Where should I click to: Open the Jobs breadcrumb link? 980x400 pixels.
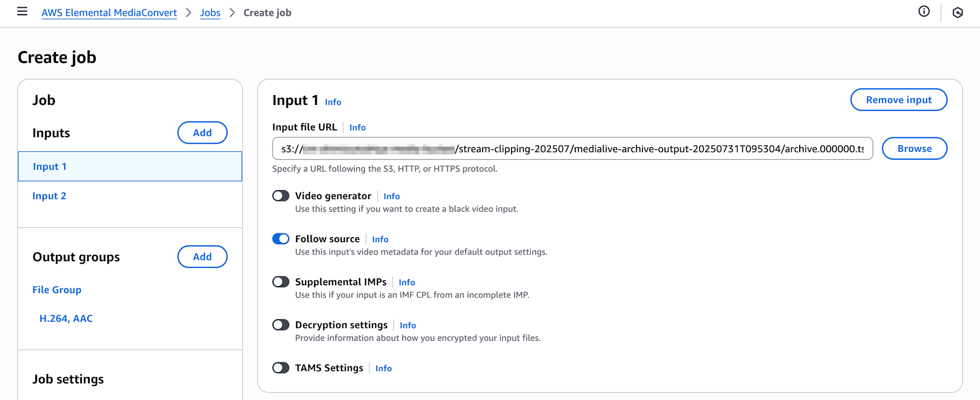pos(210,13)
